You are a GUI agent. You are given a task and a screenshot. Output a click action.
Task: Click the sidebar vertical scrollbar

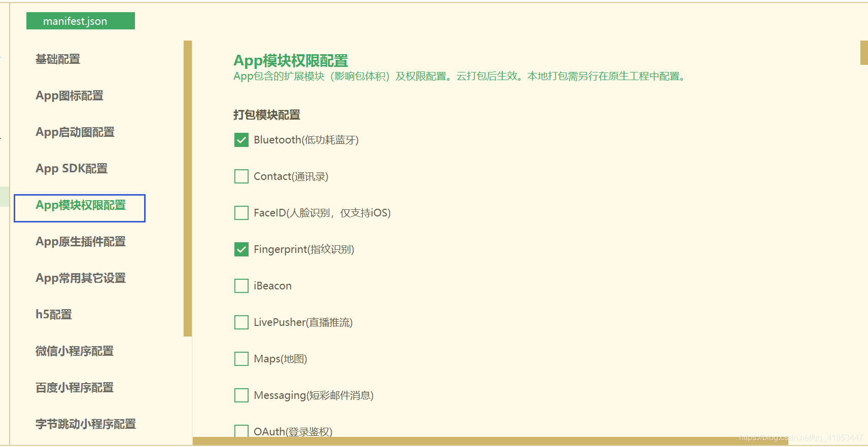pos(188,189)
